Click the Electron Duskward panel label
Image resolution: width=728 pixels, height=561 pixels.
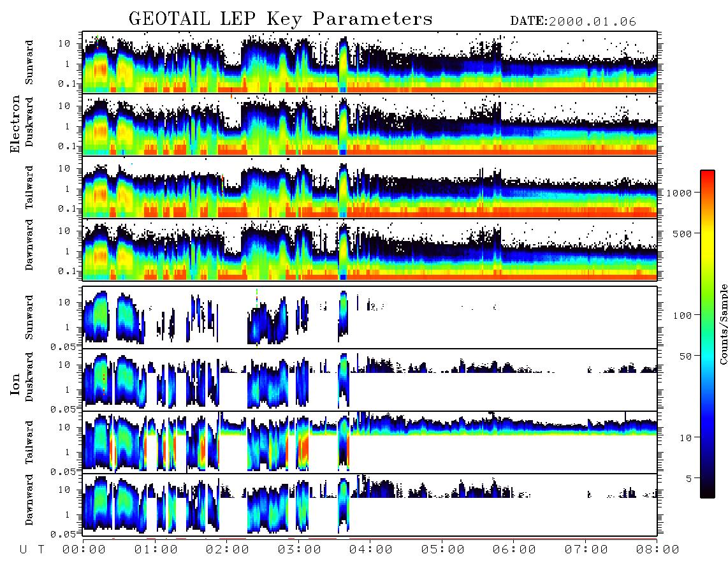29,122
